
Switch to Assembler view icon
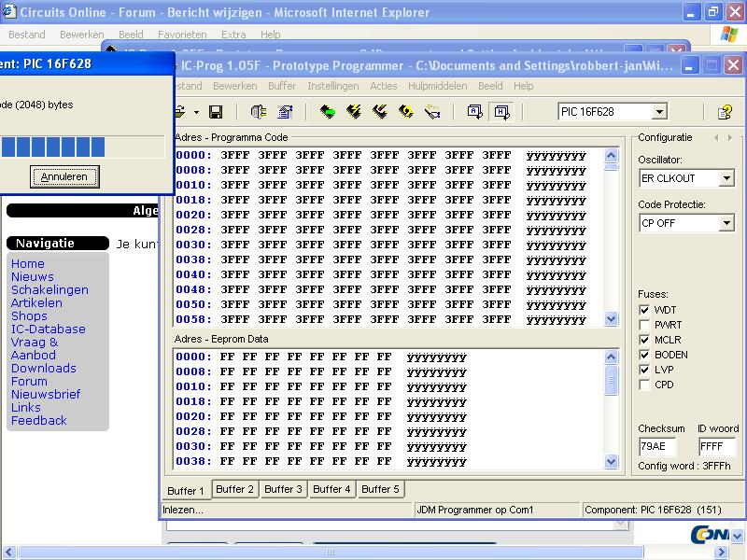tap(475, 112)
